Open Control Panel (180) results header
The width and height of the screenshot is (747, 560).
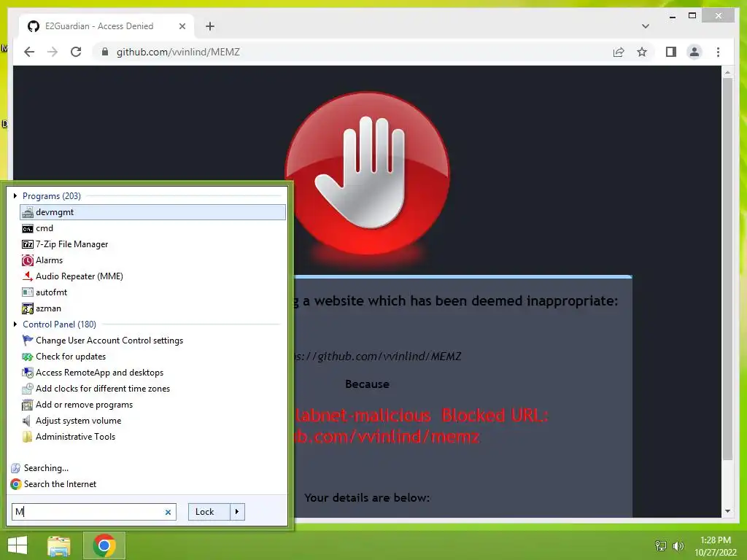pos(60,324)
